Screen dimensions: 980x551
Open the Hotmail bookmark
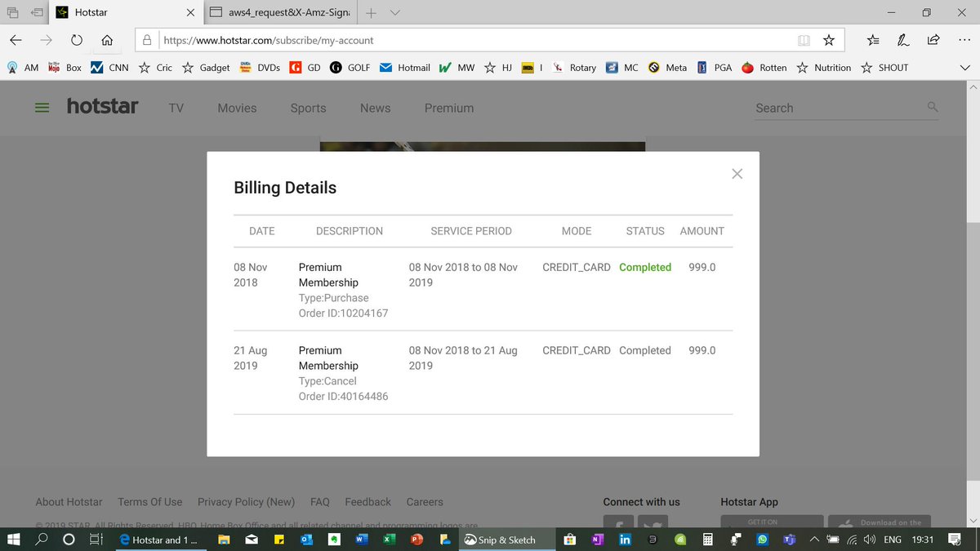click(x=405, y=68)
